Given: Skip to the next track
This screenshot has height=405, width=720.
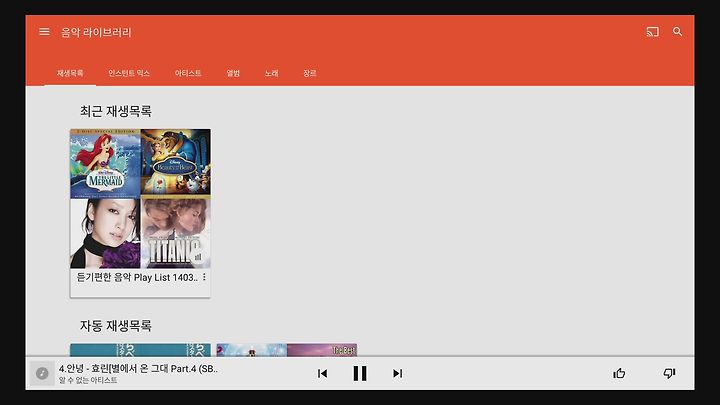Looking at the screenshot, I should 398,373.
